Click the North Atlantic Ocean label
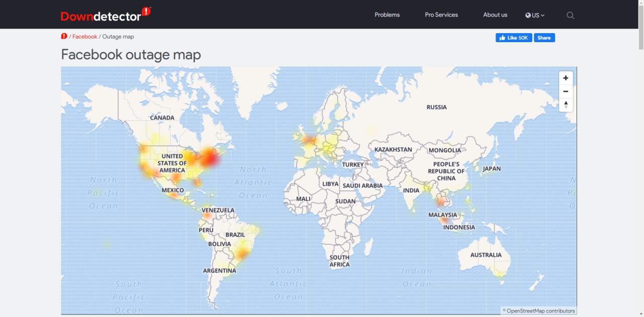This screenshot has width=644, height=317. click(253, 182)
